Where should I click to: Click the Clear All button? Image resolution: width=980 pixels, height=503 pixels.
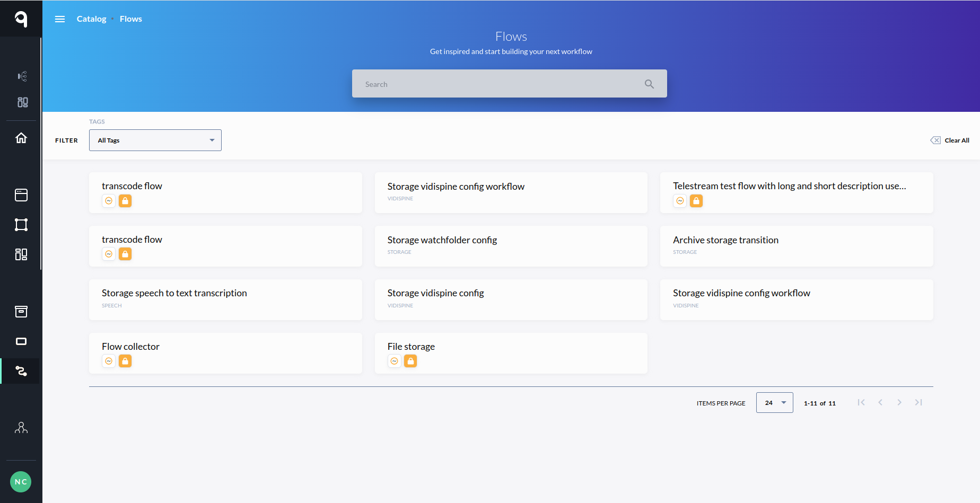point(950,140)
